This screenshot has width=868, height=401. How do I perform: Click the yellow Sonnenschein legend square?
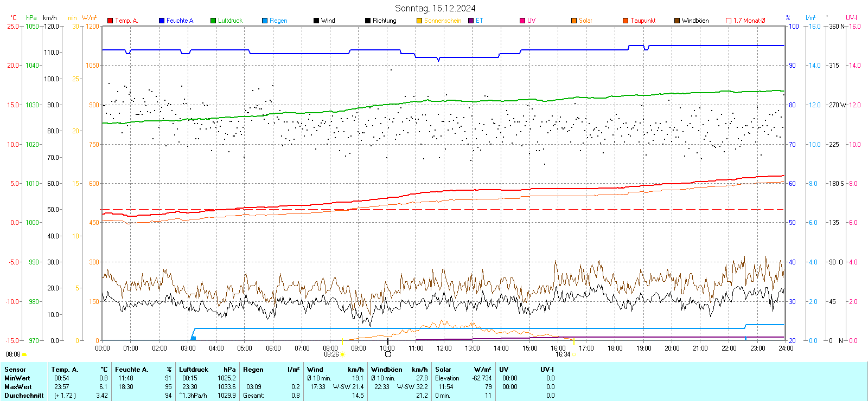tap(419, 21)
